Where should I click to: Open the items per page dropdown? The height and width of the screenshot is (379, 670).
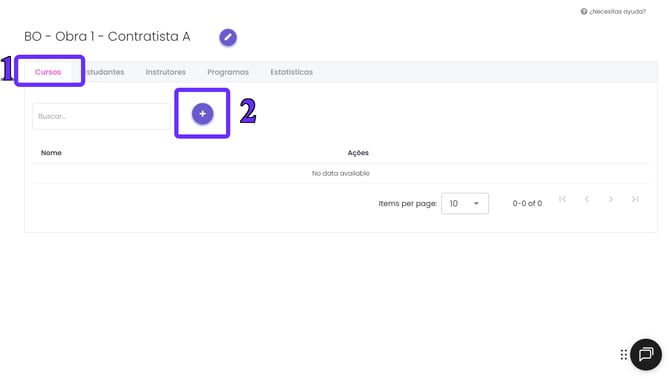[465, 203]
